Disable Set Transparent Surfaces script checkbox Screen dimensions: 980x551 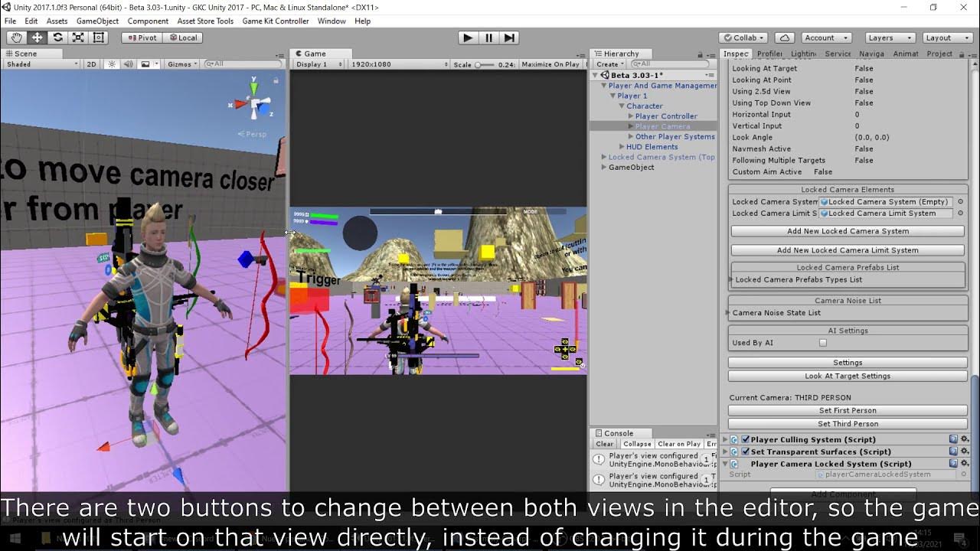[745, 452]
